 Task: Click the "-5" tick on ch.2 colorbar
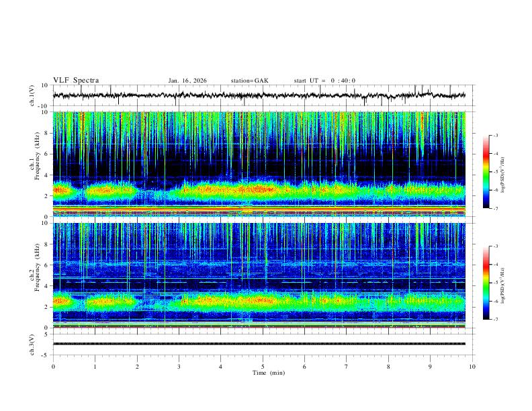coord(495,283)
